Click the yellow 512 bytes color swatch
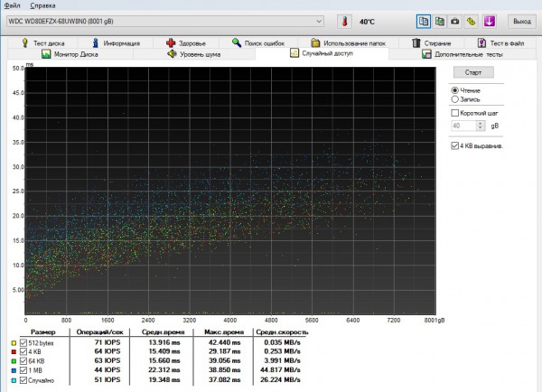Screen dimensions: 542x392 14,343
